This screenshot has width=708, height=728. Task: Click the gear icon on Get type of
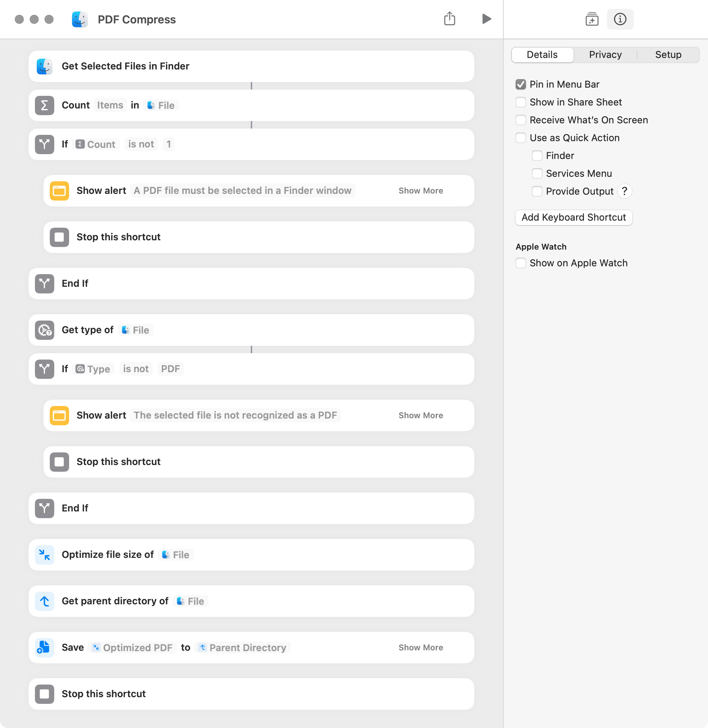click(45, 330)
